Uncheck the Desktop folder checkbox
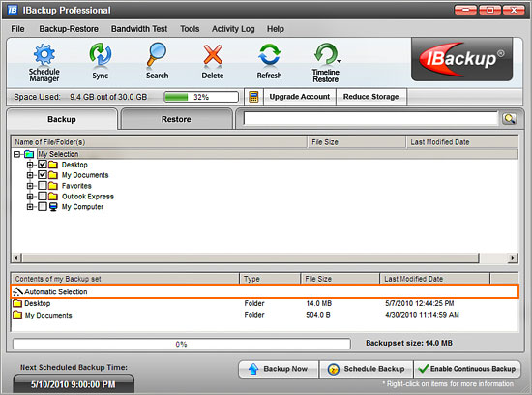Image resolution: width=532 pixels, height=395 pixels. click(x=42, y=165)
